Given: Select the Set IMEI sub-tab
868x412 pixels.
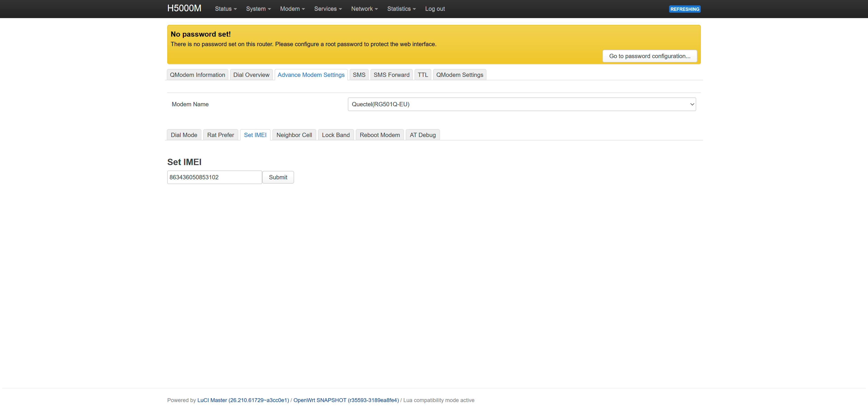Looking at the screenshot, I should pyautogui.click(x=255, y=135).
